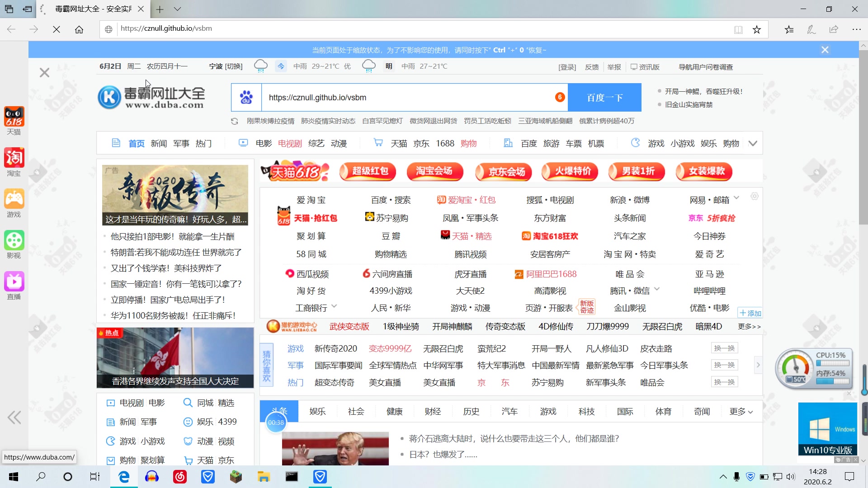868x488 pixels.
Task: Open the 直播 icon in the sidebar
Action: (14, 281)
